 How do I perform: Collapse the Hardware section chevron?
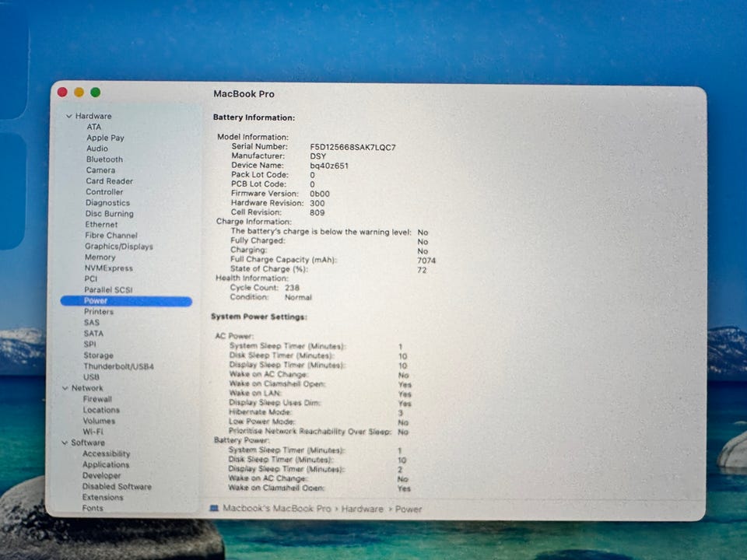click(x=69, y=116)
